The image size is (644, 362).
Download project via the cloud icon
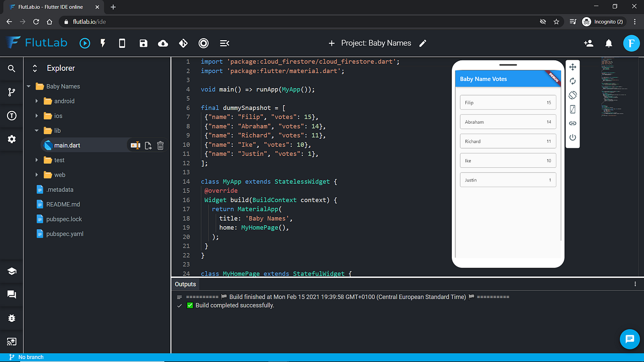click(163, 43)
